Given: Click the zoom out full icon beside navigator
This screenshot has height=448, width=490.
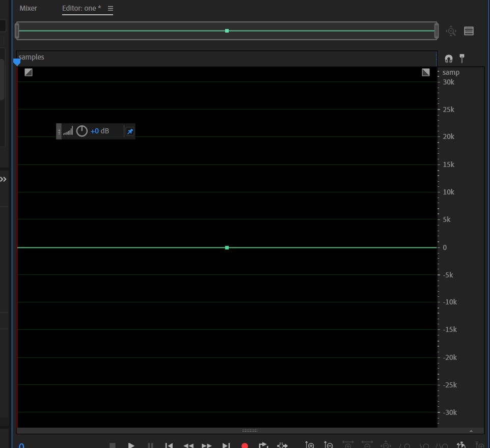Looking at the screenshot, I should pos(451,31).
